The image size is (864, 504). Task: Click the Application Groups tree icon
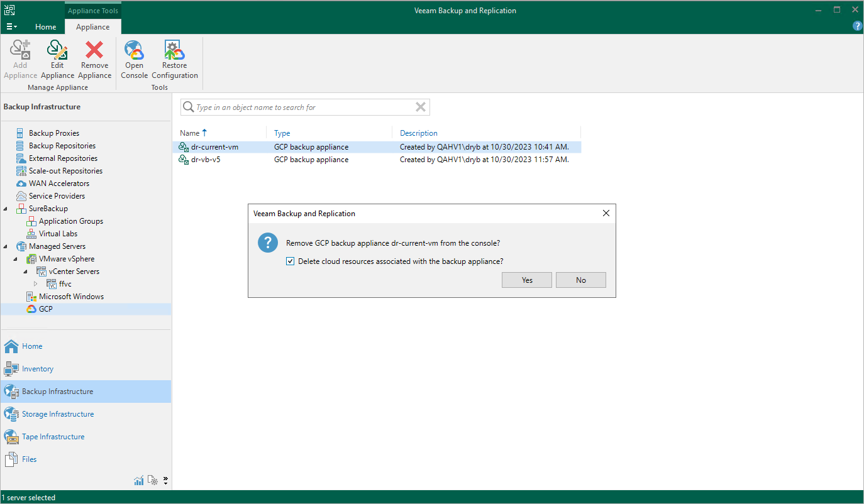[x=31, y=221]
